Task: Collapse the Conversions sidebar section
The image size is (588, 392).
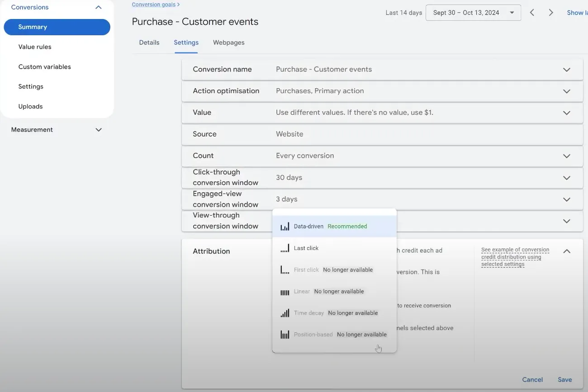Action: 99,7
